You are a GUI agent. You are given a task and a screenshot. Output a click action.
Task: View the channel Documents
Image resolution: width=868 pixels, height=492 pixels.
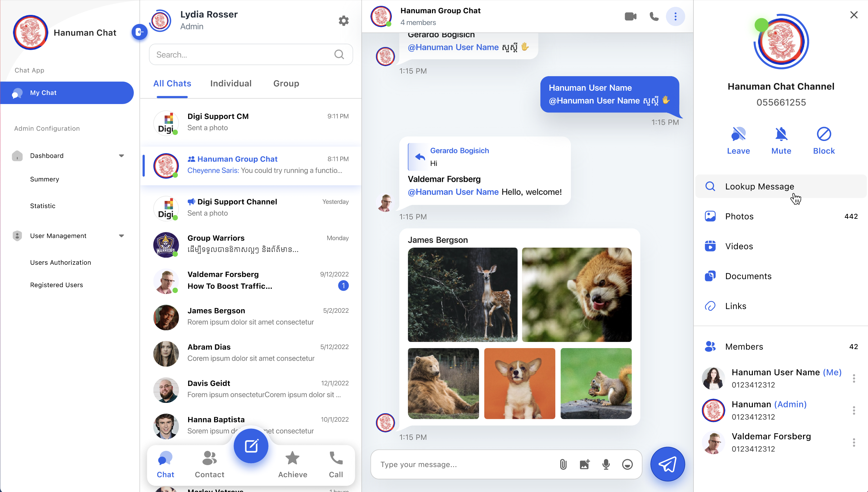point(781,276)
